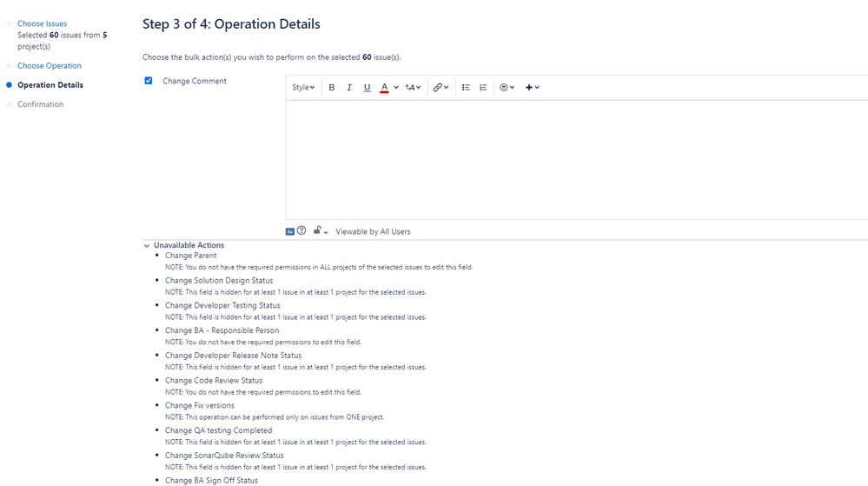Apply underline formatting in comment editor

(x=367, y=88)
